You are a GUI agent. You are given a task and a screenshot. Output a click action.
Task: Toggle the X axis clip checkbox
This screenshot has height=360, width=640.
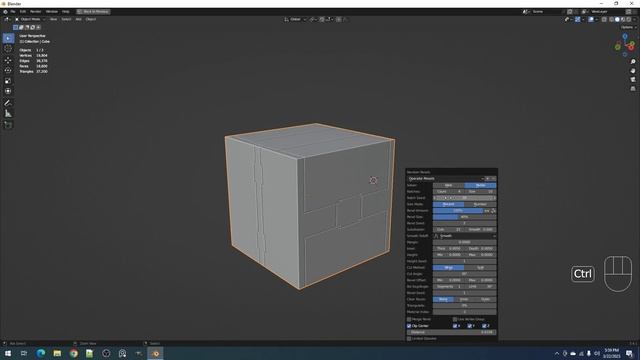pyautogui.click(x=455, y=326)
